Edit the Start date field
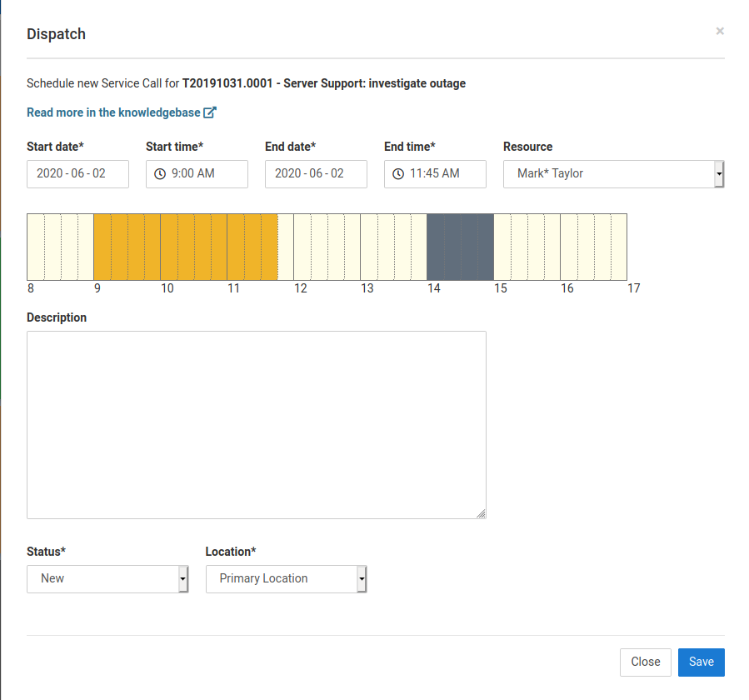 click(x=77, y=174)
